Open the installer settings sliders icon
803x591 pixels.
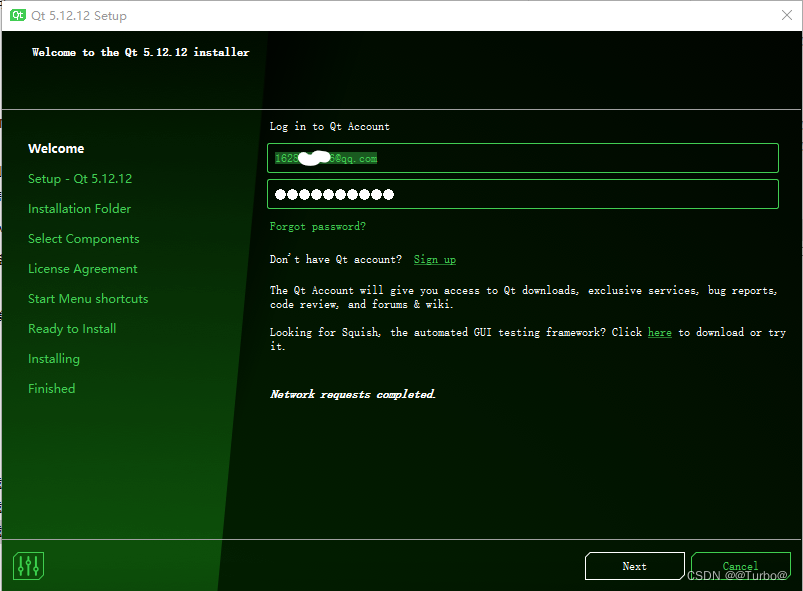click(x=28, y=566)
